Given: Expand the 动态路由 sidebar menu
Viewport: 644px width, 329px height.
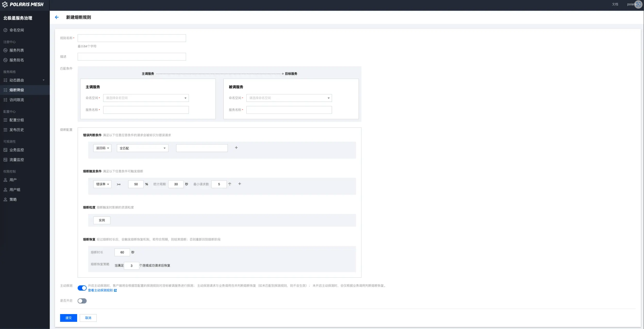Looking at the screenshot, I should pos(25,80).
